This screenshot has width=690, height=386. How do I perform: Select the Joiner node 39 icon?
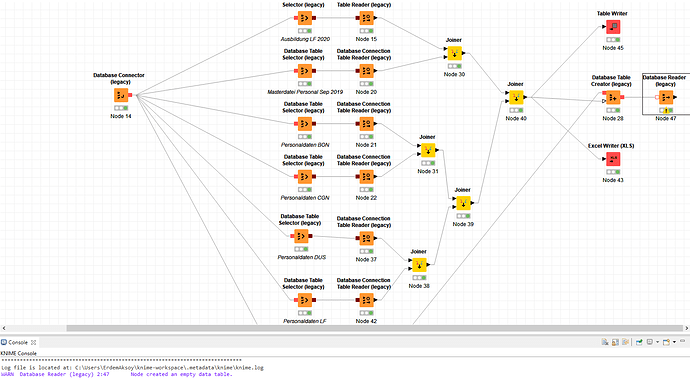(463, 203)
